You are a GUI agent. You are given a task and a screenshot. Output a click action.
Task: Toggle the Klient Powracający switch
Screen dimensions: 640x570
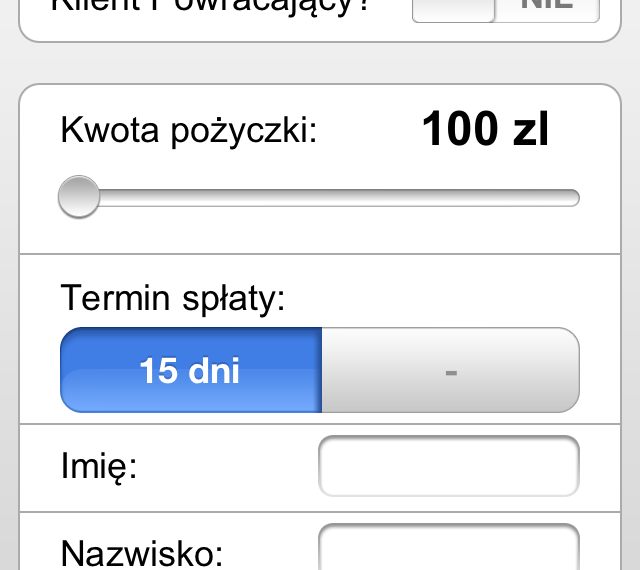[x=506, y=10]
